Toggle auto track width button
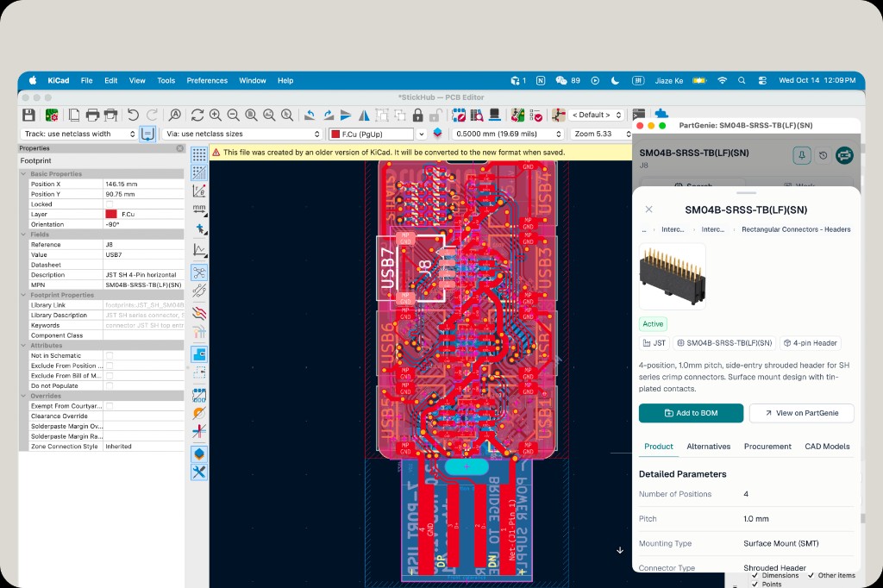This screenshot has width=883, height=588. point(147,134)
